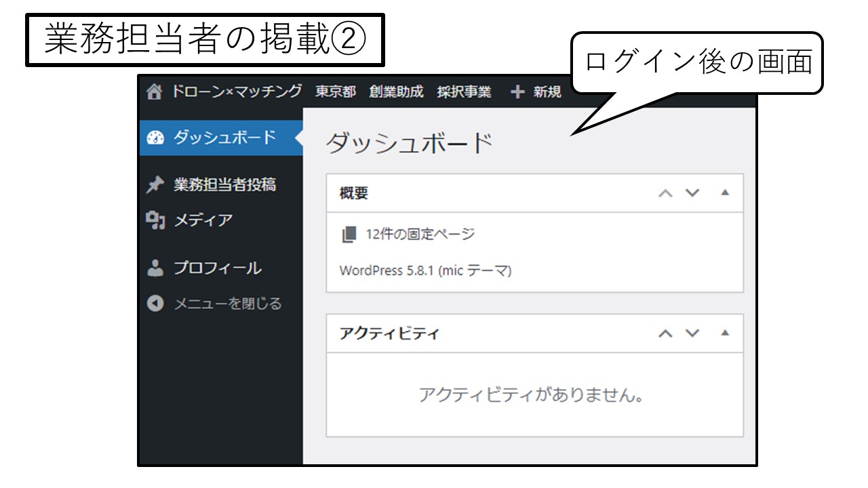
Task: Open the ドローン×マッチング site link
Action: 237,92
